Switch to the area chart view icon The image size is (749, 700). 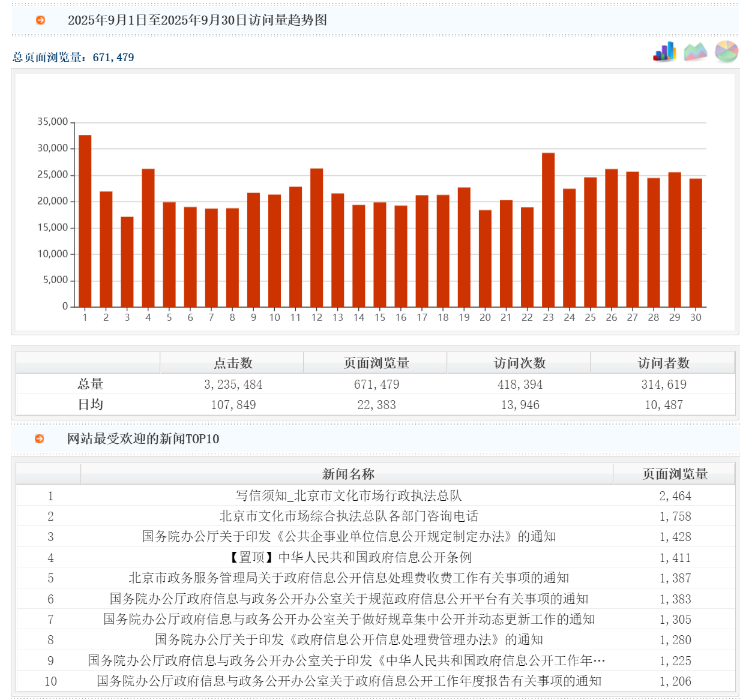(696, 52)
